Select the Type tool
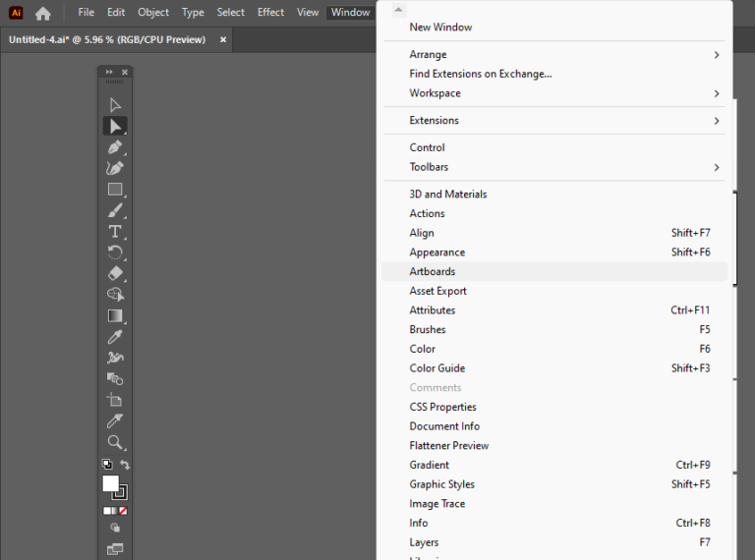The image size is (755, 560). (115, 232)
